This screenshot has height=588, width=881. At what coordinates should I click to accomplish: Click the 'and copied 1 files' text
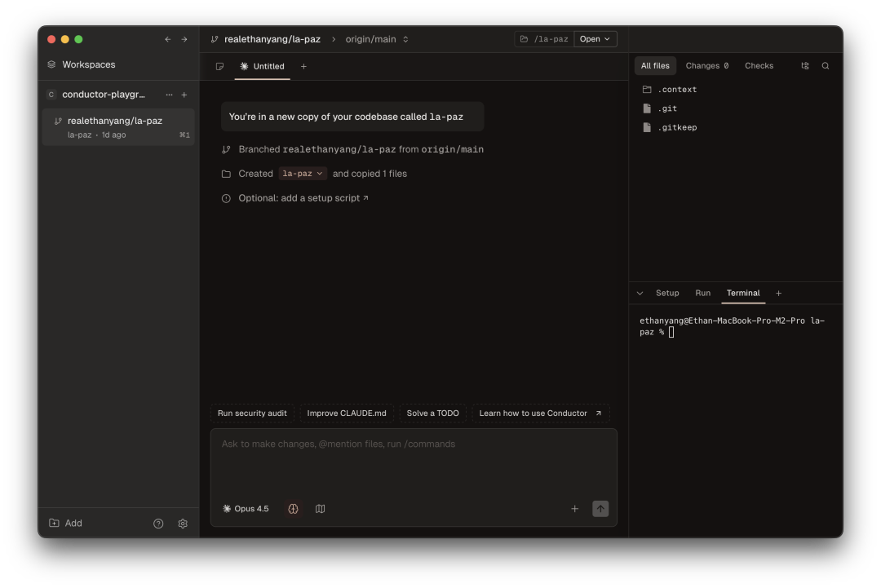pos(370,174)
